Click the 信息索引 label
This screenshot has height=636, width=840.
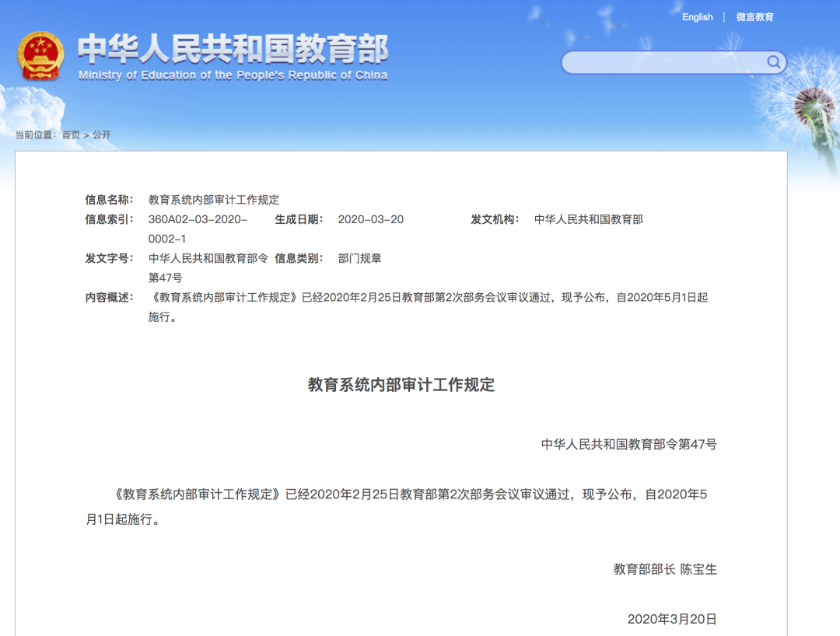[110, 219]
